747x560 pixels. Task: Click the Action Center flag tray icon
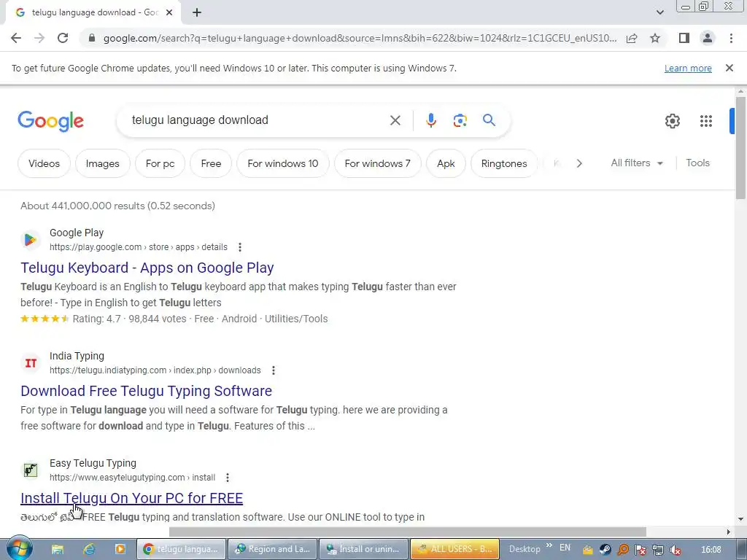640,550
